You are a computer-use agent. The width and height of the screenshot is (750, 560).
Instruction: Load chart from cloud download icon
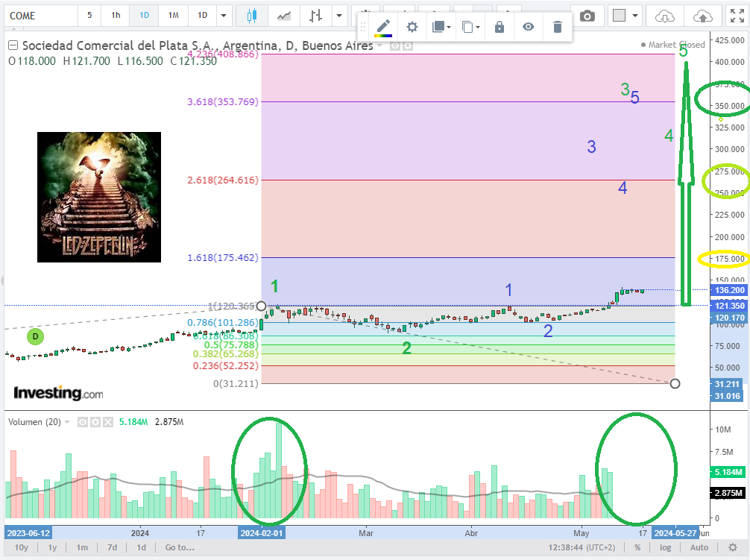pyautogui.click(x=664, y=17)
